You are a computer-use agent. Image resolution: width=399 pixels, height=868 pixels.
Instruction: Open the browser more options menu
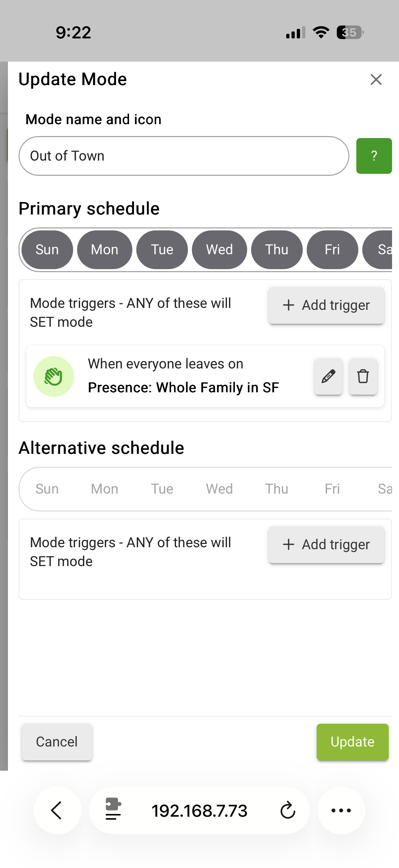[x=341, y=810]
